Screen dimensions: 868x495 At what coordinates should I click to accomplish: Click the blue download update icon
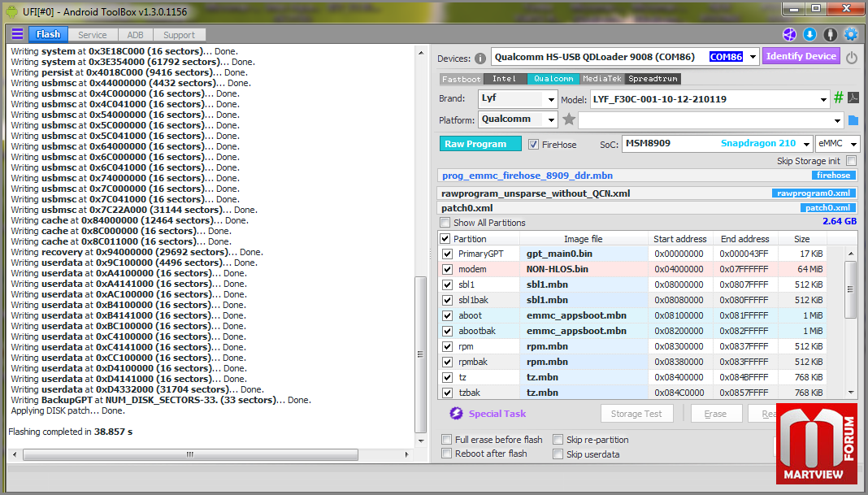[x=809, y=34]
